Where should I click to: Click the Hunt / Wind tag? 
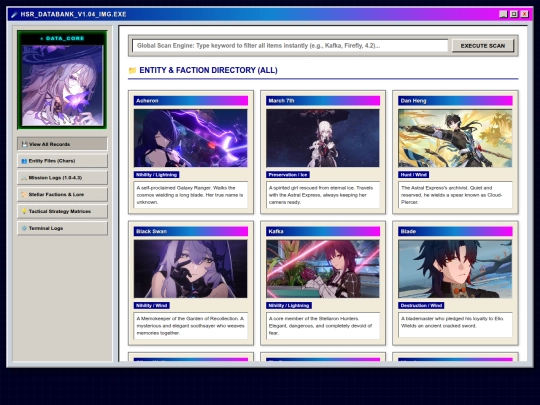414,175
